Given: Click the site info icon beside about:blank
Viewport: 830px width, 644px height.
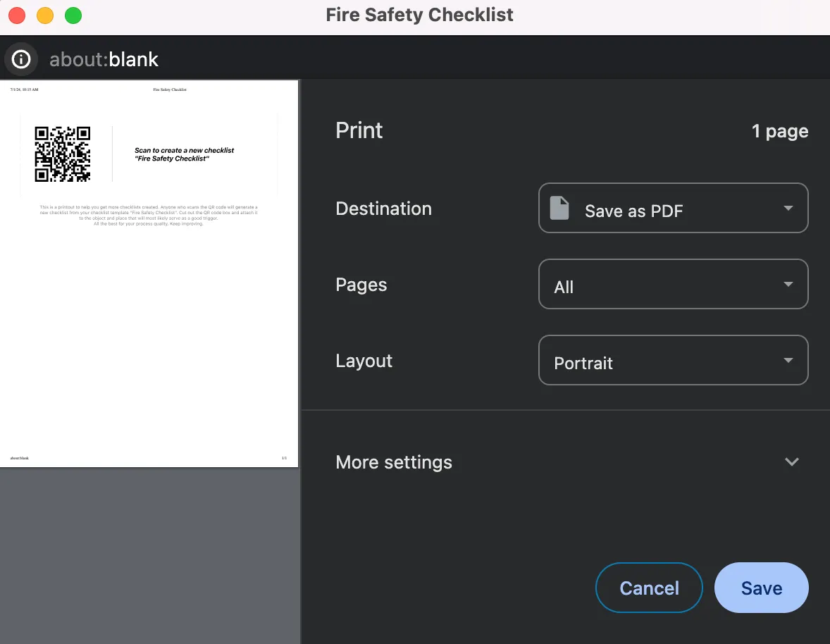Looking at the screenshot, I should pyautogui.click(x=21, y=58).
